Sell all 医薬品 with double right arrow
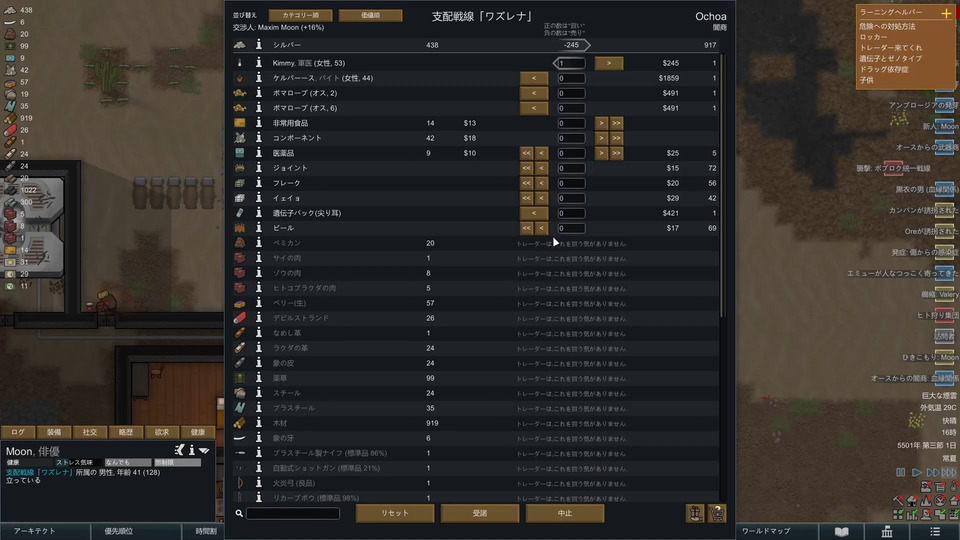Screen dimensions: 960x540 (x=617, y=153)
